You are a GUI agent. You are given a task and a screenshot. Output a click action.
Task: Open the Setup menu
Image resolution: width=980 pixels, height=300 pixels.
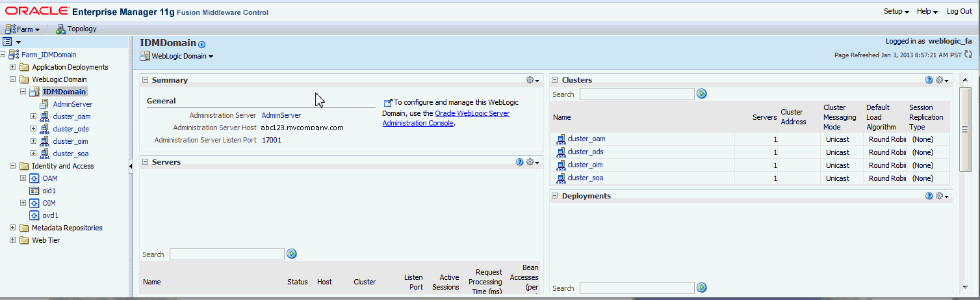(x=896, y=12)
